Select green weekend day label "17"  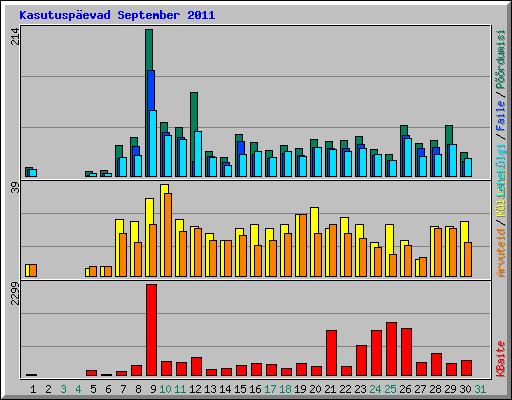pos(270,389)
